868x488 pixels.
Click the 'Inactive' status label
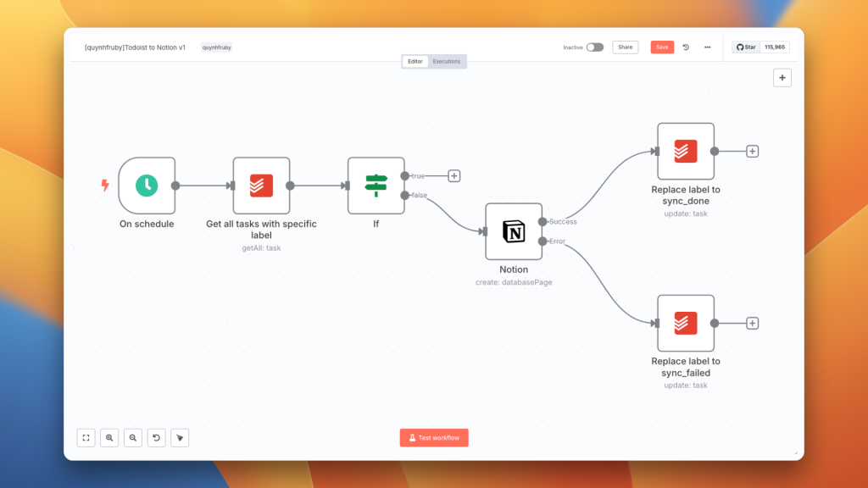pyautogui.click(x=573, y=47)
